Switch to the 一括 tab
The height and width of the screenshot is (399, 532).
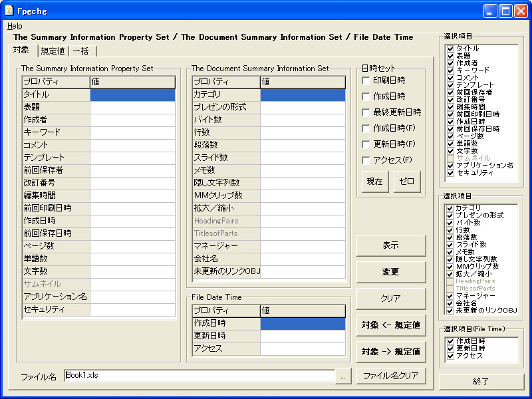[x=81, y=51]
